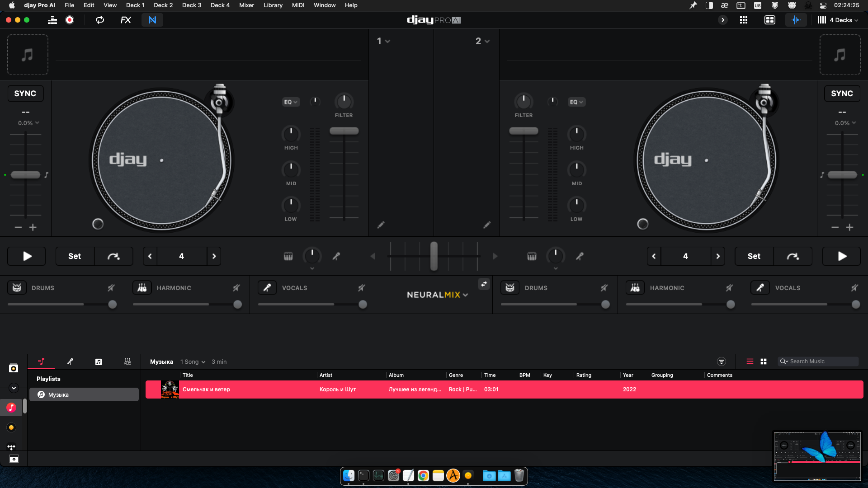This screenshot has width=868, height=488.
Task: Toggle the waveform view icon
Action: point(796,20)
